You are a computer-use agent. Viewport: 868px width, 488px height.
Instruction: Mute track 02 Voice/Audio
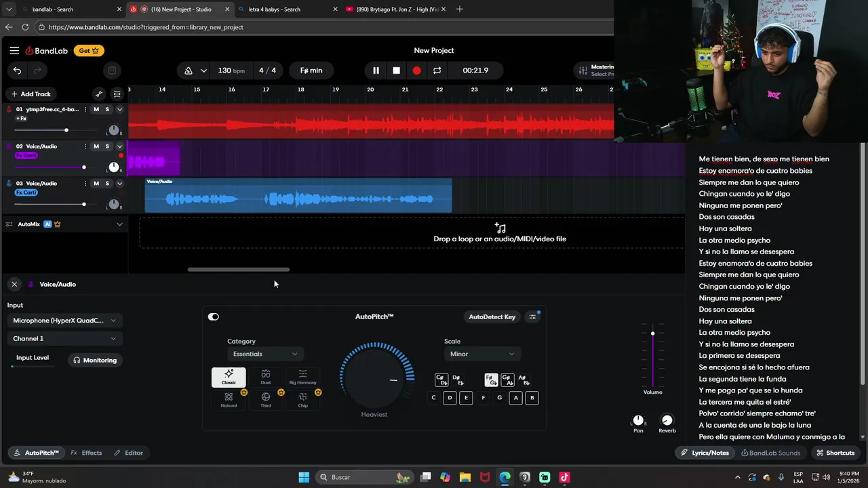[96, 146]
